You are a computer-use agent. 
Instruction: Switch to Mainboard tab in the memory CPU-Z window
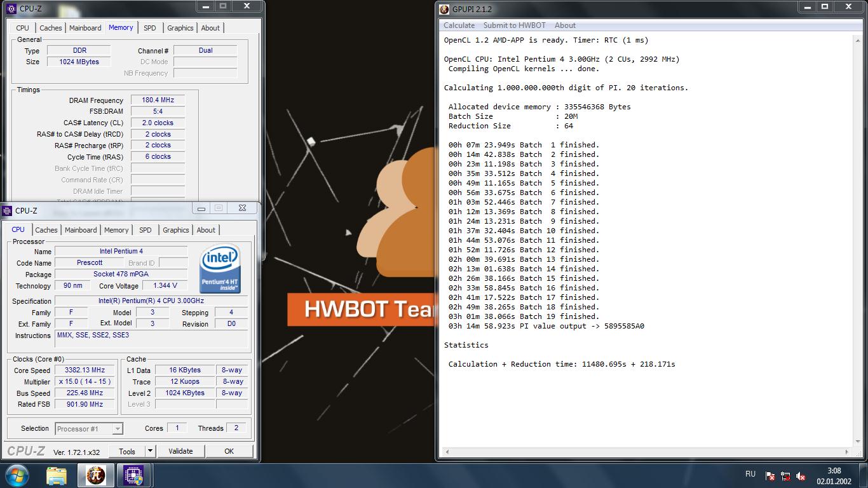coord(85,28)
